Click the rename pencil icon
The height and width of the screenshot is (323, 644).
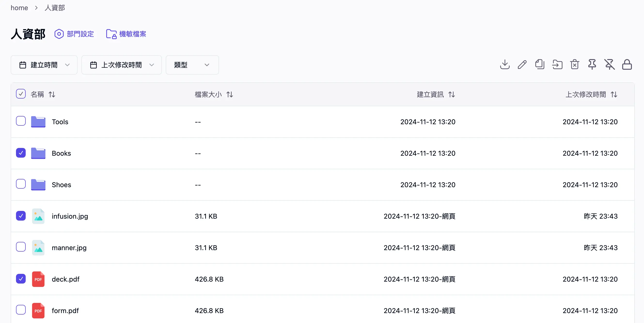coord(522,64)
